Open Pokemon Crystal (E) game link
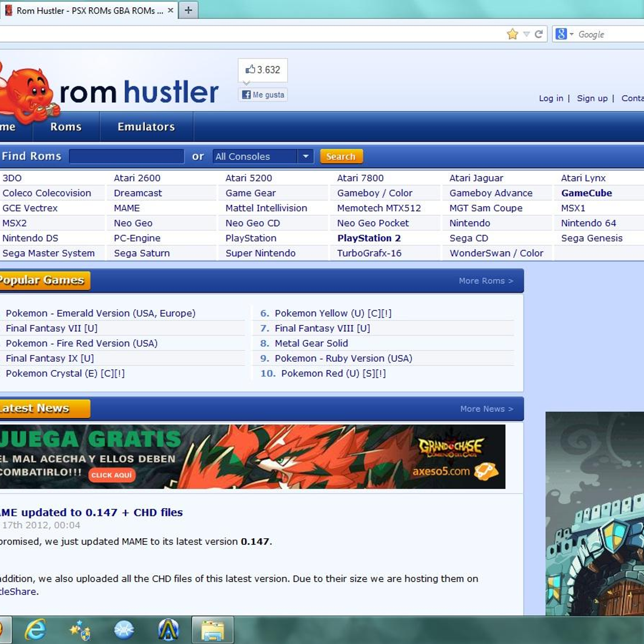This screenshot has height=644, width=644. (x=65, y=373)
